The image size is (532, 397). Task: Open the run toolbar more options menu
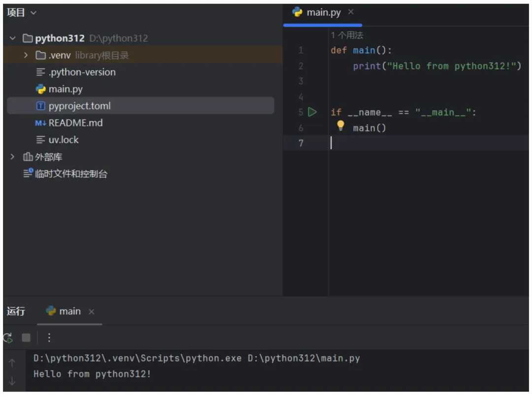(x=49, y=338)
